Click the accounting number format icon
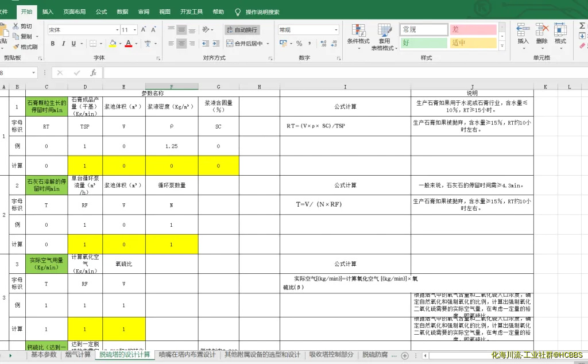 click(283, 44)
